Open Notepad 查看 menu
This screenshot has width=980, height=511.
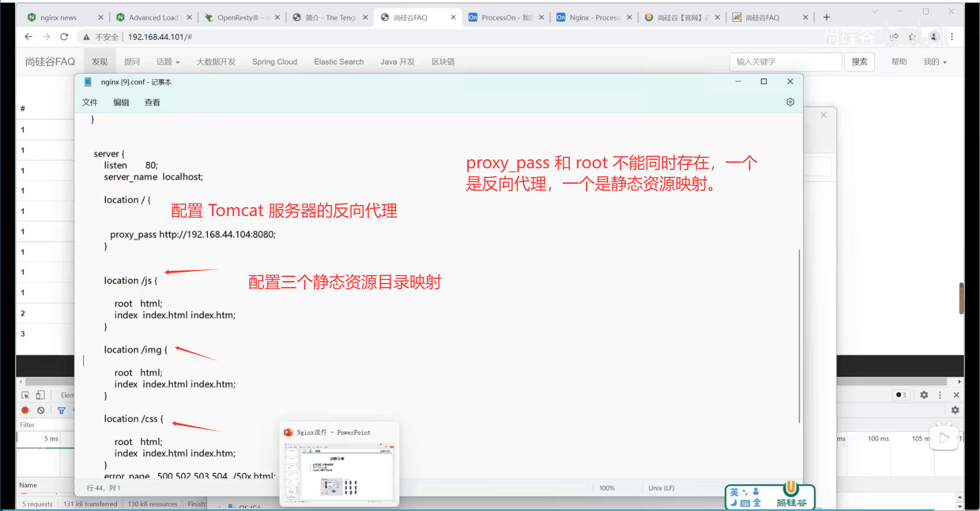[152, 103]
